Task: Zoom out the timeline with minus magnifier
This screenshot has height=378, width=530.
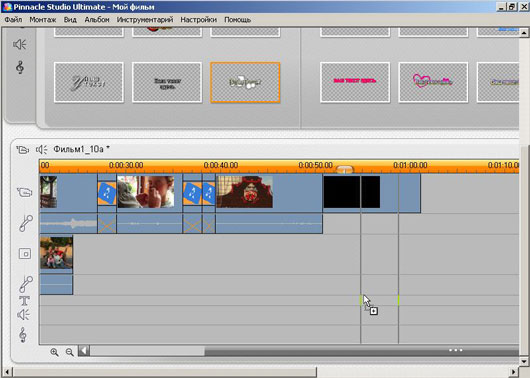Action: pyautogui.click(x=69, y=352)
